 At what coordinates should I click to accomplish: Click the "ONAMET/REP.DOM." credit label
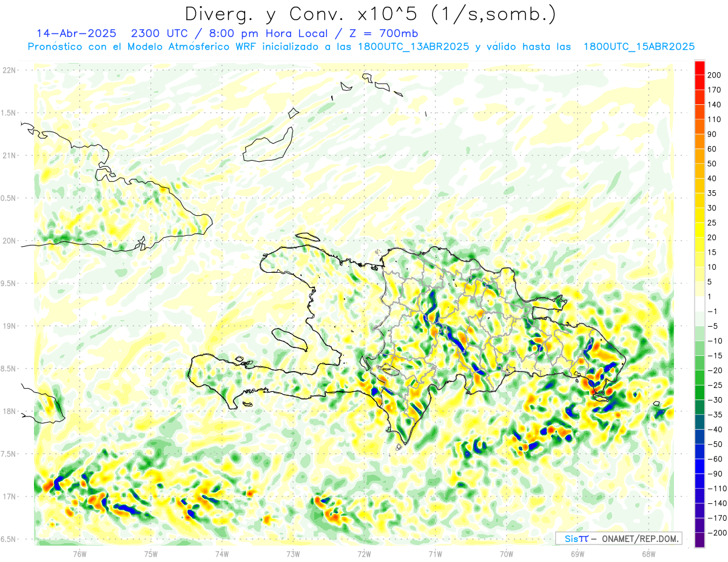click(x=640, y=538)
